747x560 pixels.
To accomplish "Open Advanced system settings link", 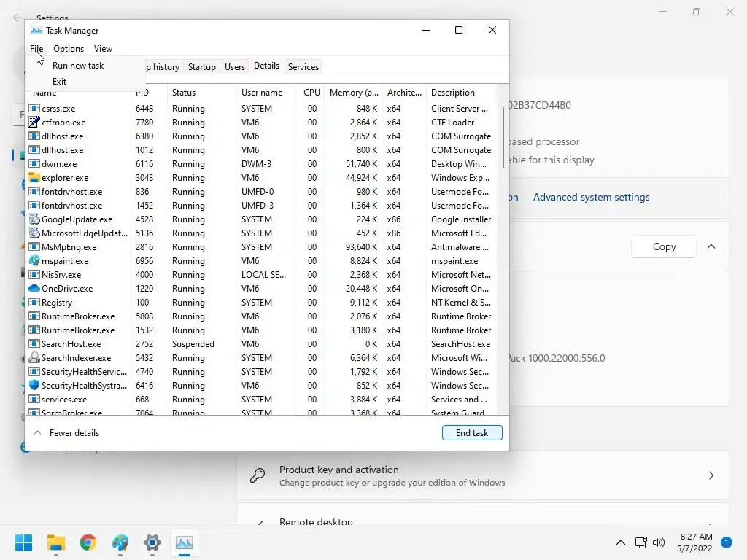I will (591, 197).
